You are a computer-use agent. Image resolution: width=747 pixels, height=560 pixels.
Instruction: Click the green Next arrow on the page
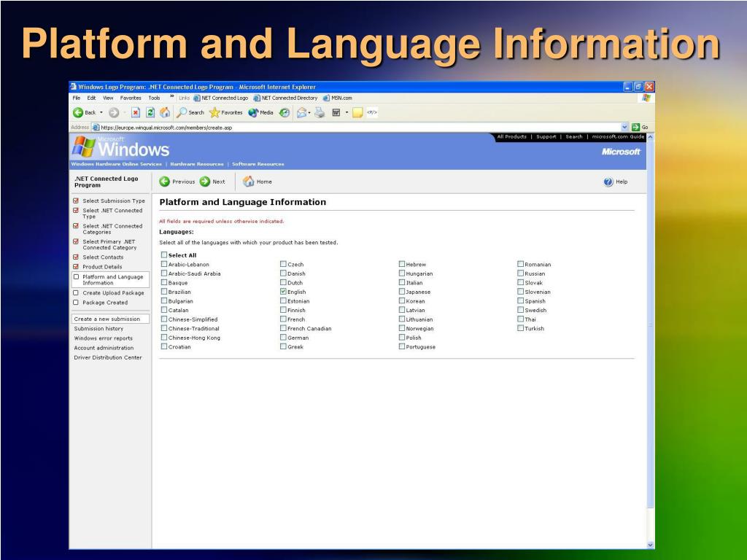(x=205, y=182)
